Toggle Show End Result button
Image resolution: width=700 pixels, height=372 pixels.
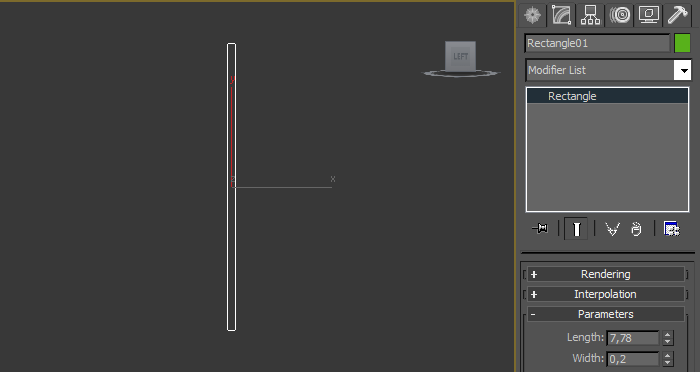[x=576, y=229]
